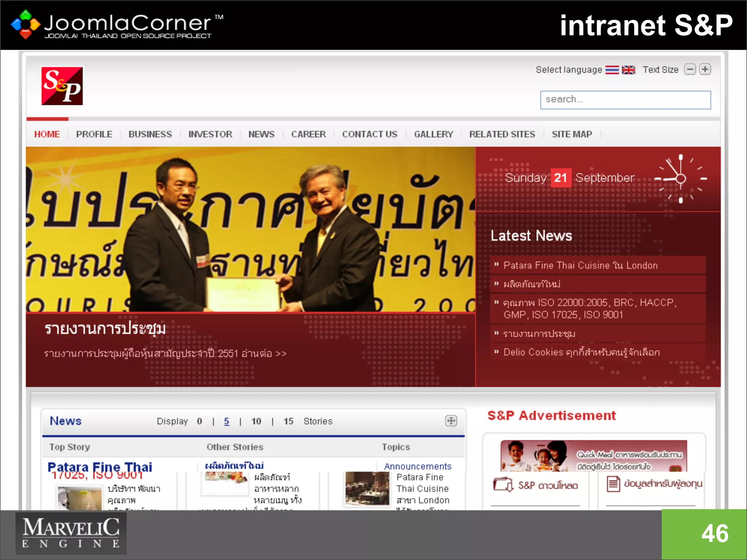Set display to 10 stories
This screenshot has height=560, width=747.
tap(256, 421)
